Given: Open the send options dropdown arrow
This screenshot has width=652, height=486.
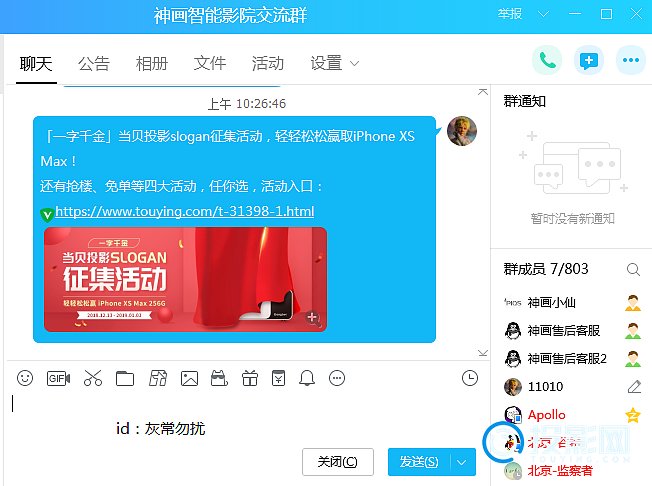Looking at the screenshot, I should point(462,462).
